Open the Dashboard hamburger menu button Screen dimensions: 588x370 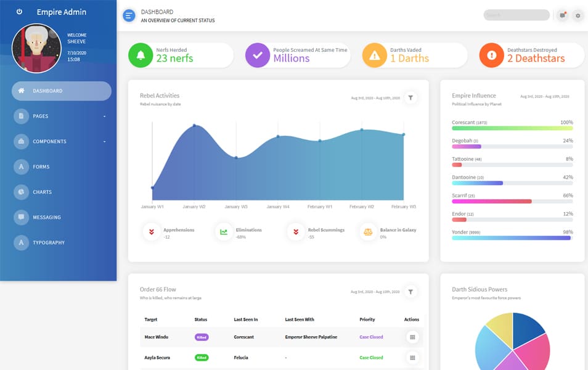click(128, 15)
